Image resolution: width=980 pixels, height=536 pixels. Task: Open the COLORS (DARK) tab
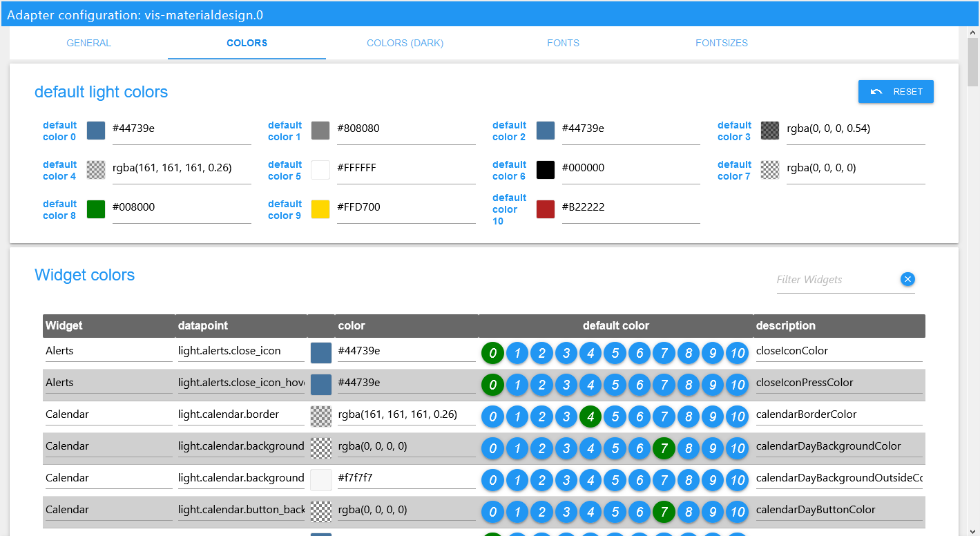(405, 43)
